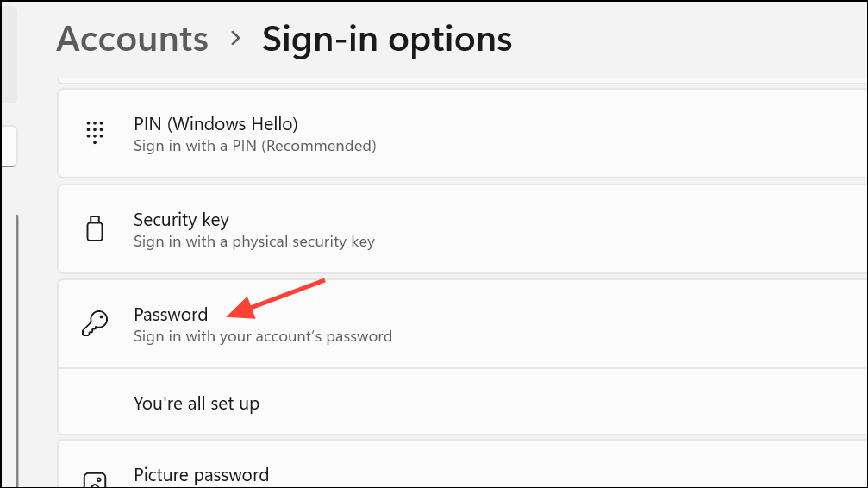Go back to Accounts via breadcrumb
Viewport: 868px width, 488px height.
(132, 39)
